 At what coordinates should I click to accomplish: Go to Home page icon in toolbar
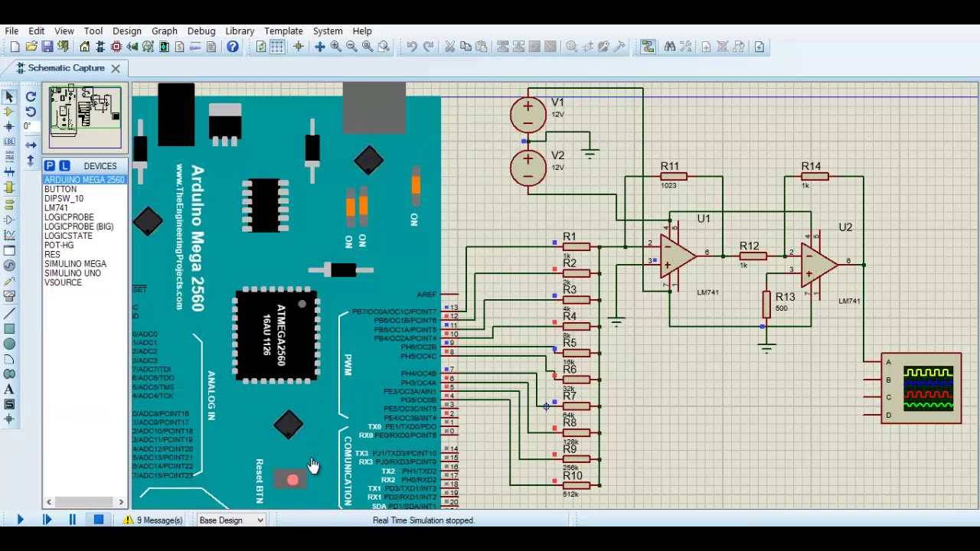pyautogui.click(x=84, y=47)
